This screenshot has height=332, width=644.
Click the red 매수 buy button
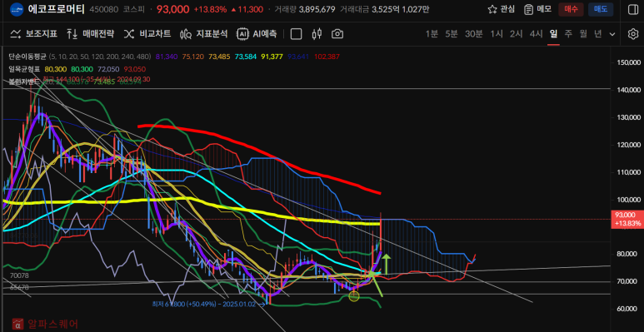click(x=571, y=9)
